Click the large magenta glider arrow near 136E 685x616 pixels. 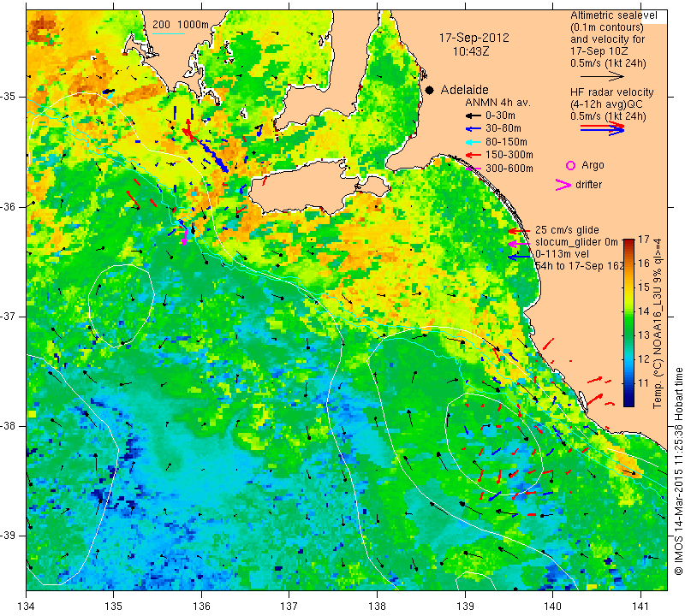(x=185, y=236)
